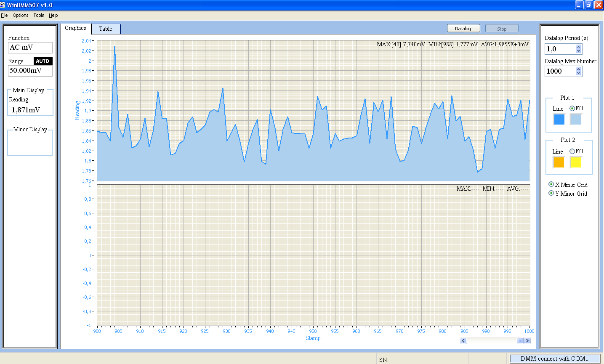Click the horizontal scrollbar thumb under chart

pos(520,341)
